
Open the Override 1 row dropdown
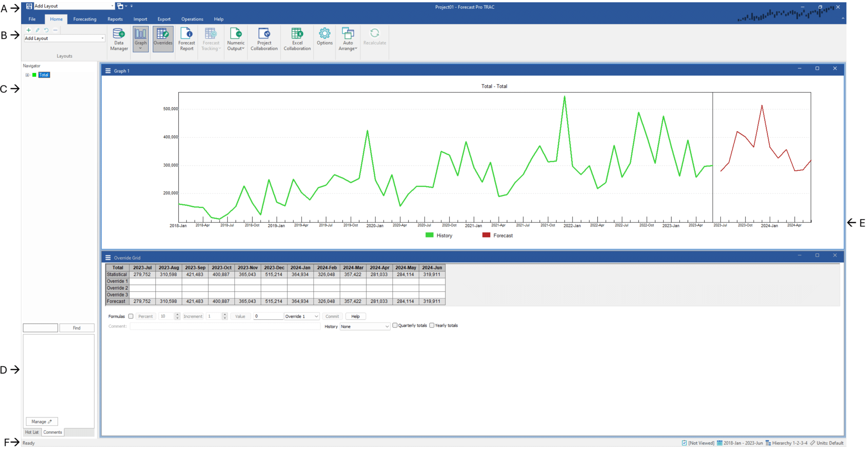[302, 316]
